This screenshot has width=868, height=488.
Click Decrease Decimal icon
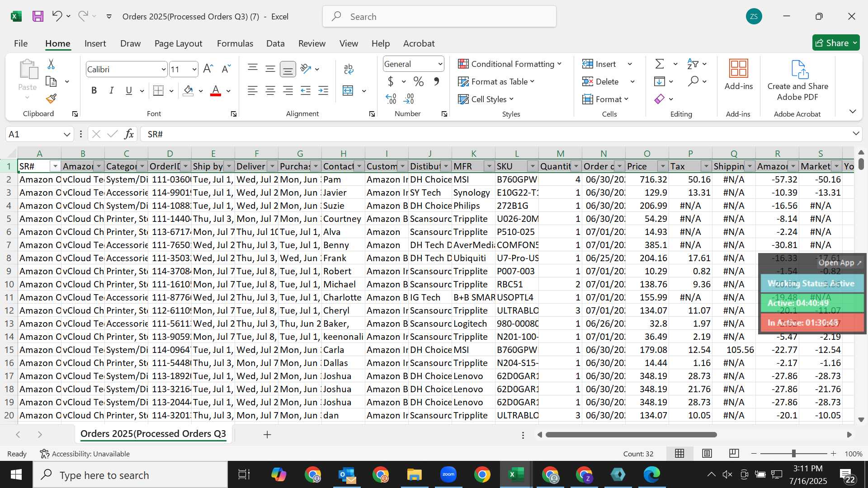click(409, 99)
